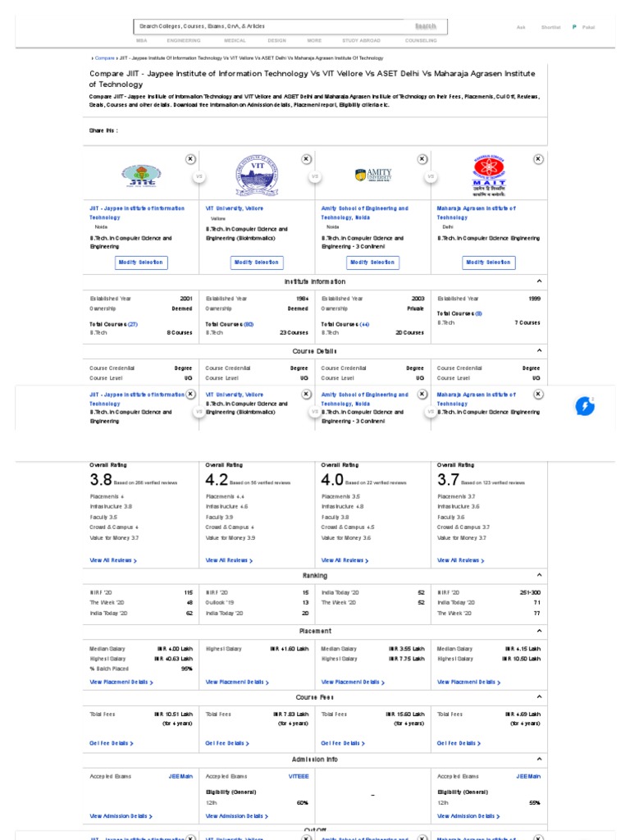Click the JIIT college logo
Image resolution: width=630 pixels, height=840 pixels.
(141, 175)
